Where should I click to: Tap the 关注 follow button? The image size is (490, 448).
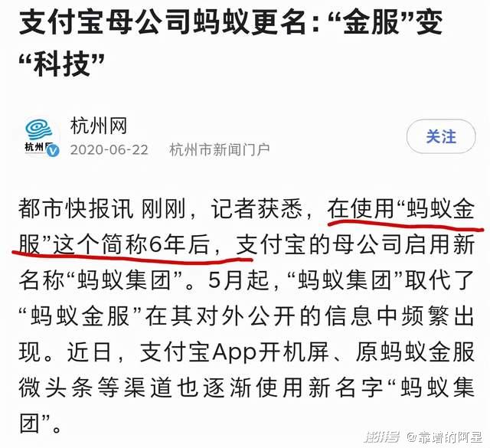click(x=441, y=136)
